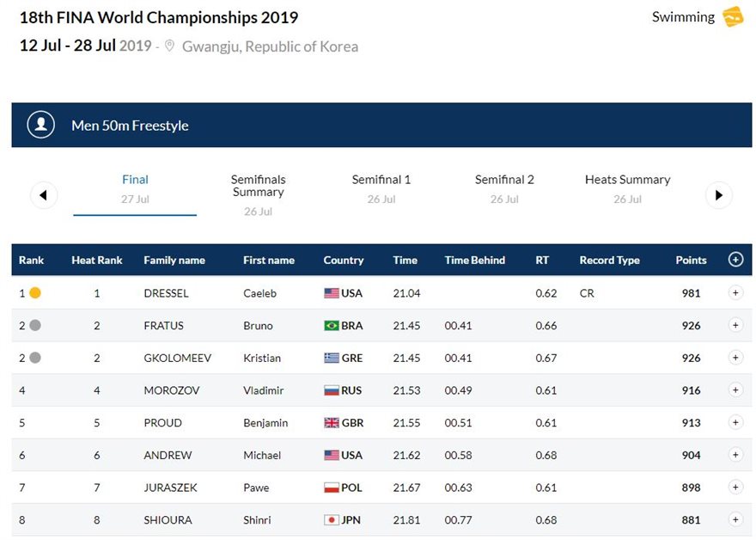Click the Japan flag beside JPN

[332, 519]
